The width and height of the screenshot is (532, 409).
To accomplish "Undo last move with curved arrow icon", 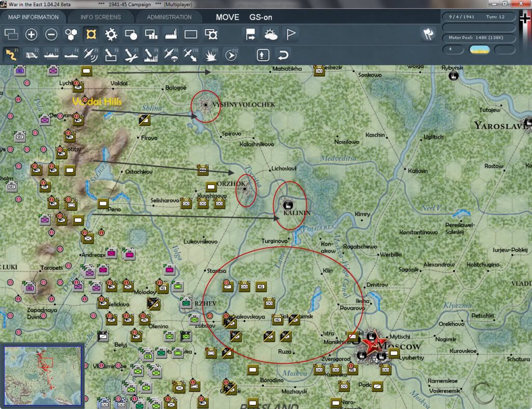I will (x=283, y=55).
